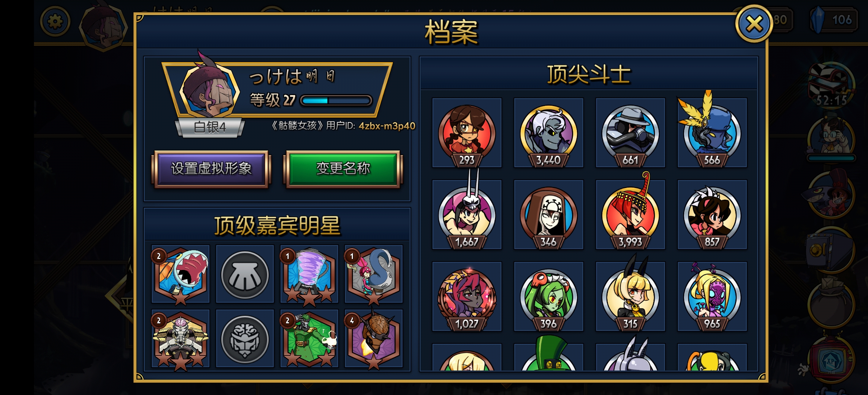Select the green-haired fighter scored 396
This screenshot has width=868, height=395.
tap(548, 297)
